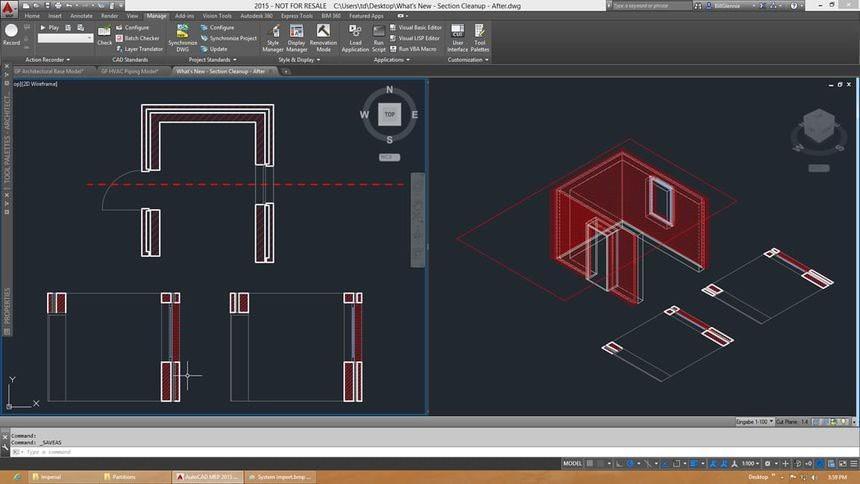Open the GP HVAC Piping Model drawing tab
This screenshot has height=484, width=860.
coord(129,71)
